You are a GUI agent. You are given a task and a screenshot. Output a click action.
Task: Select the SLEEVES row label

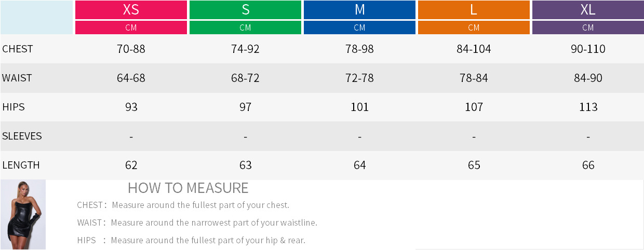(x=22, y=136)
